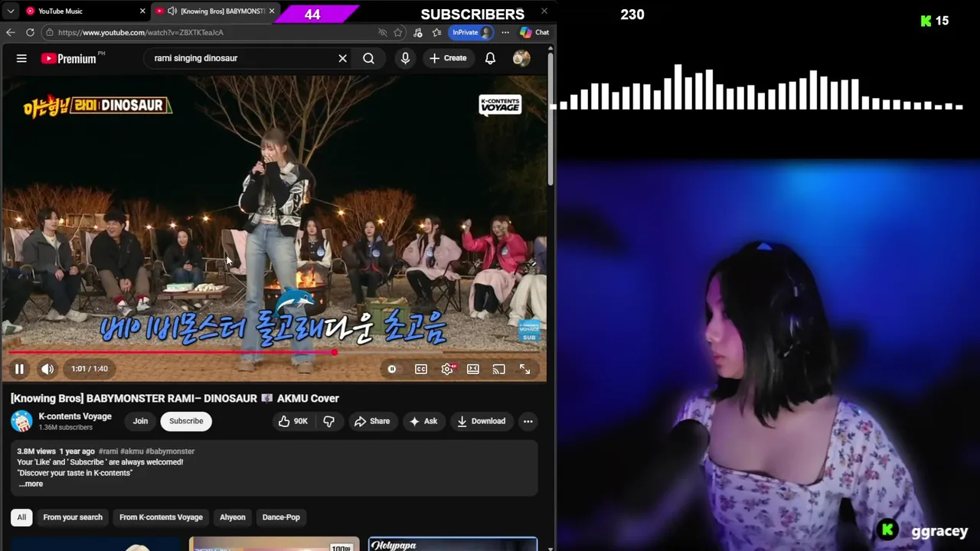
Task: Open the Favorites list toolbar icon
Action: [x=436, y=32]
